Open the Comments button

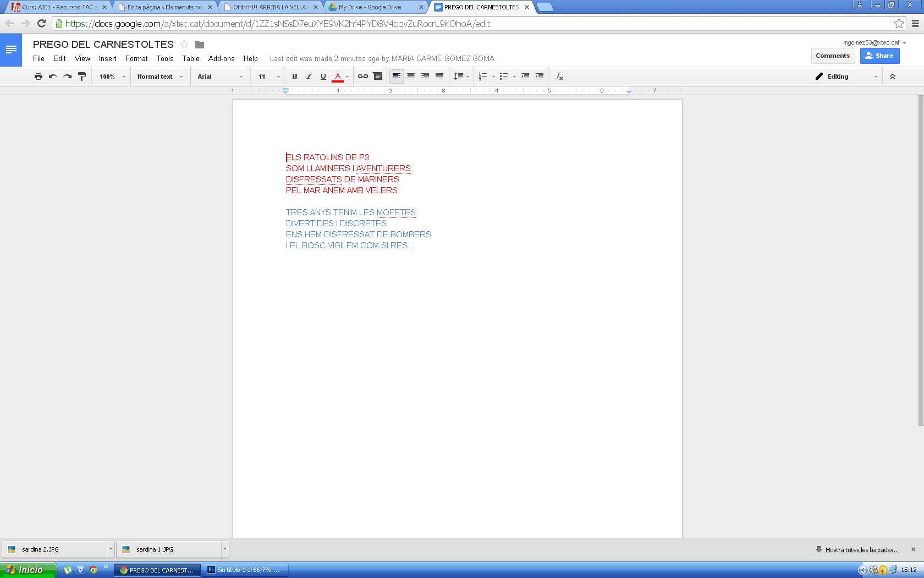coord(833,56)
